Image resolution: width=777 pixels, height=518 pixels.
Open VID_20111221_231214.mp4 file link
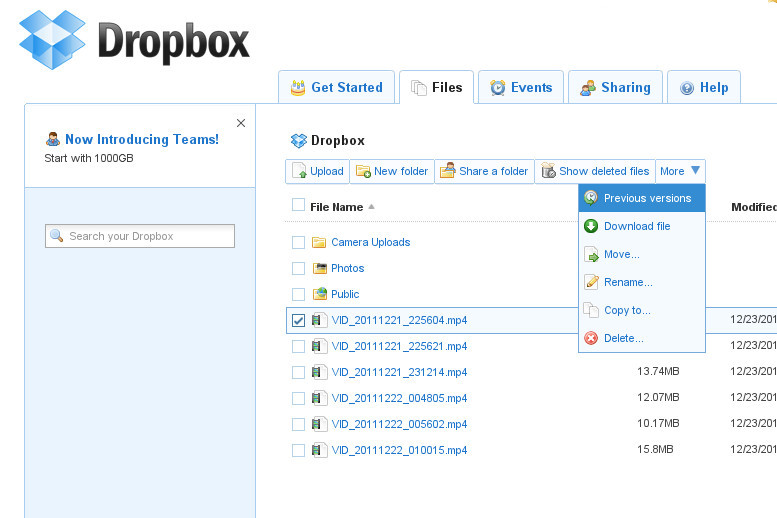tap(399, 372)
